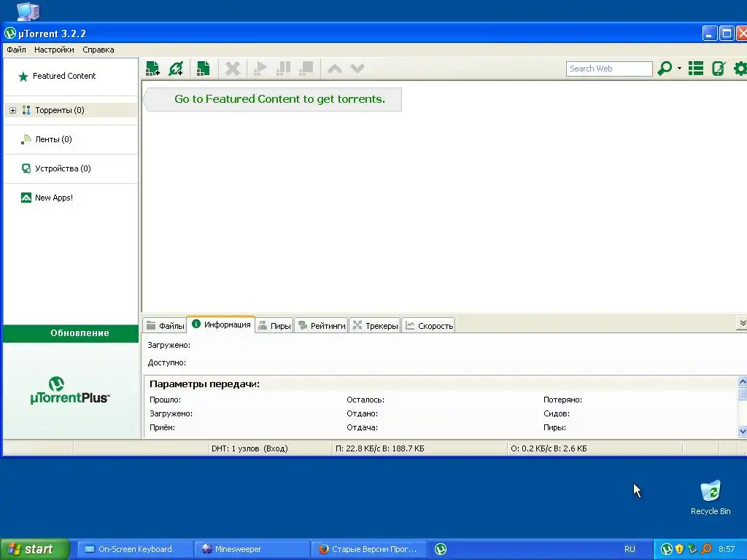Select Устройства (0) in sidebar
Image resolution: width=747 pixels, height=560 pixels.
pyautogui.click(x=63, y=168)
